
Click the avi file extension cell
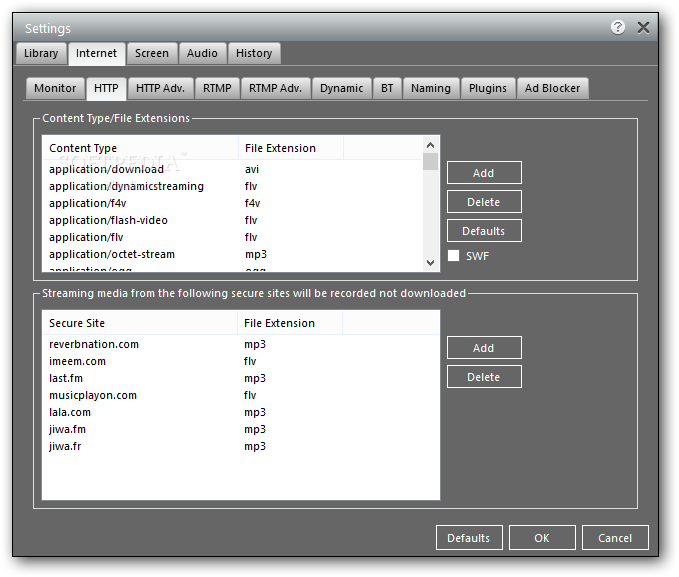[x=252, y=169]
